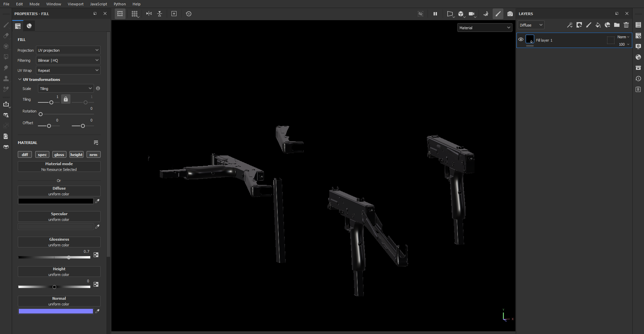Flip fill vertically with mirror icon
The height and width of the screenshot is (334, 644).
click(x=160, y=14)
